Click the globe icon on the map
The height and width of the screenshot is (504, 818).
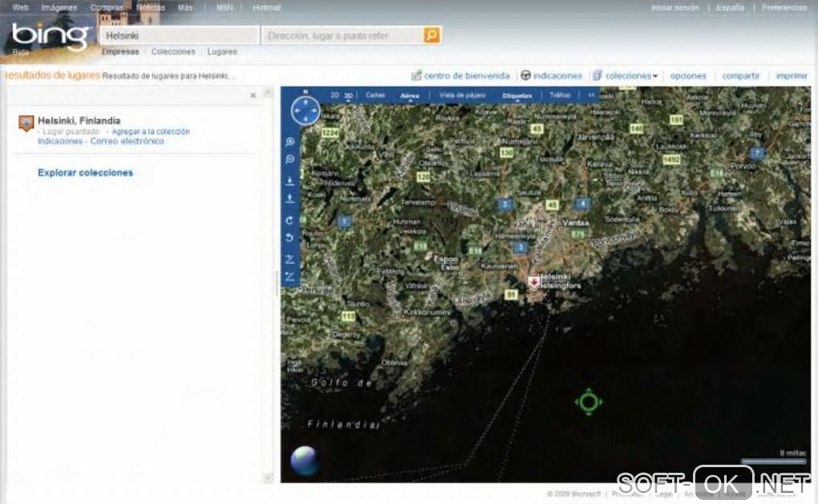pos(305,461)
